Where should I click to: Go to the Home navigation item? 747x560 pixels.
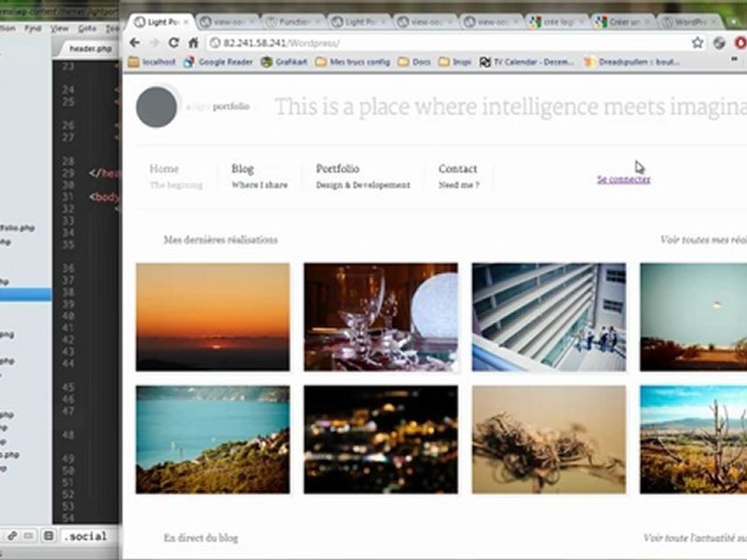pyautogui.click(x=176, y=177)
